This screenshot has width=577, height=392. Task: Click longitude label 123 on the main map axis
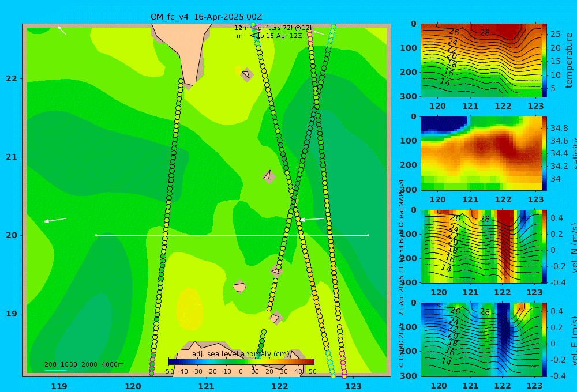coord(353,386)
